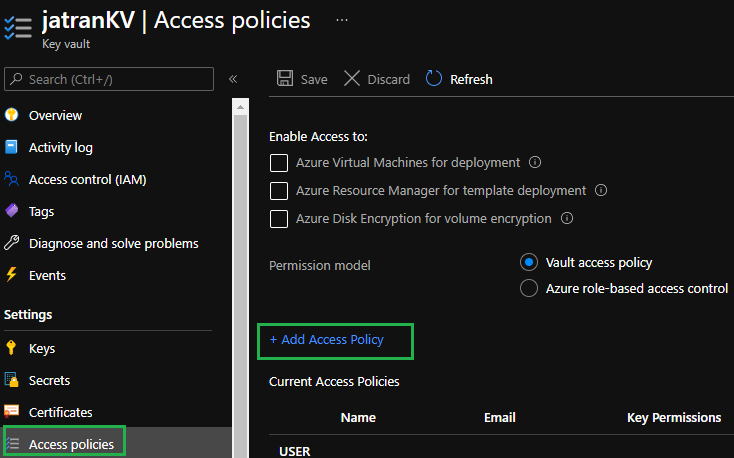The height and width of the screenshot is (458, 734).
Task: Open the ellipsis more options menu
Action: point(342,20)
